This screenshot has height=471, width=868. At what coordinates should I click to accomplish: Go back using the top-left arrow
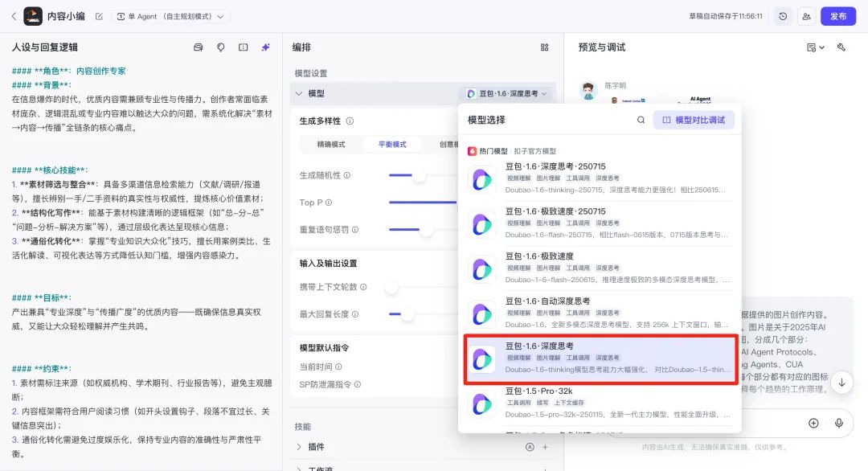pyautogui.click(x=14, y=17)
